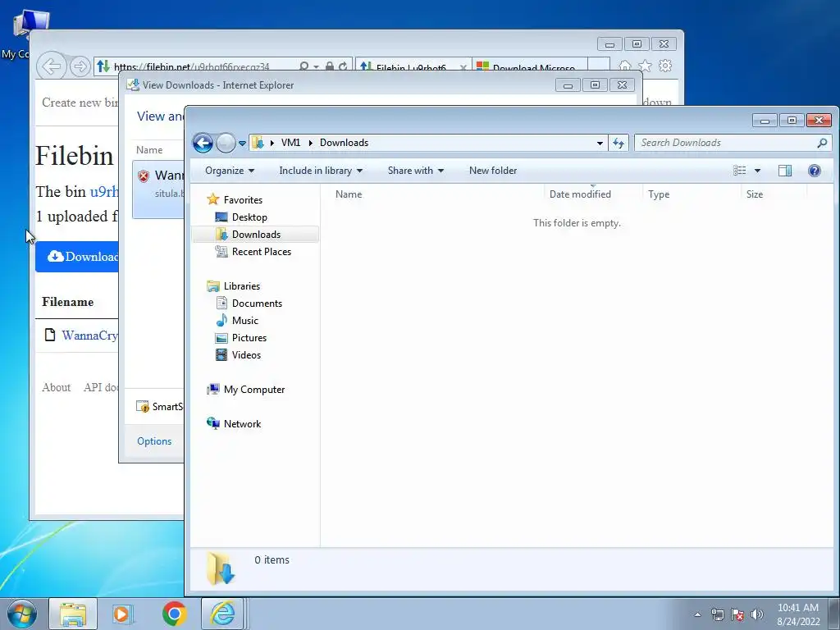Select Libraries in navigation pane
Screen dimensions: 840x630
tap(242, 286)
